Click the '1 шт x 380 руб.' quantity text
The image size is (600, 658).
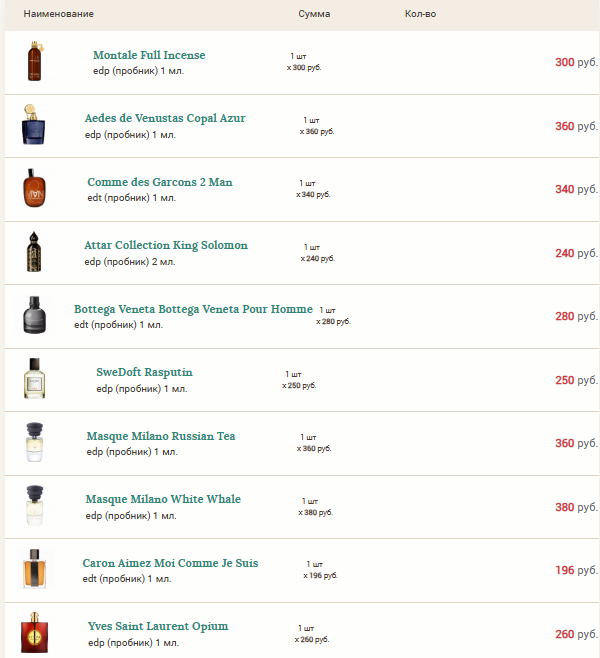tap(316, 507)
